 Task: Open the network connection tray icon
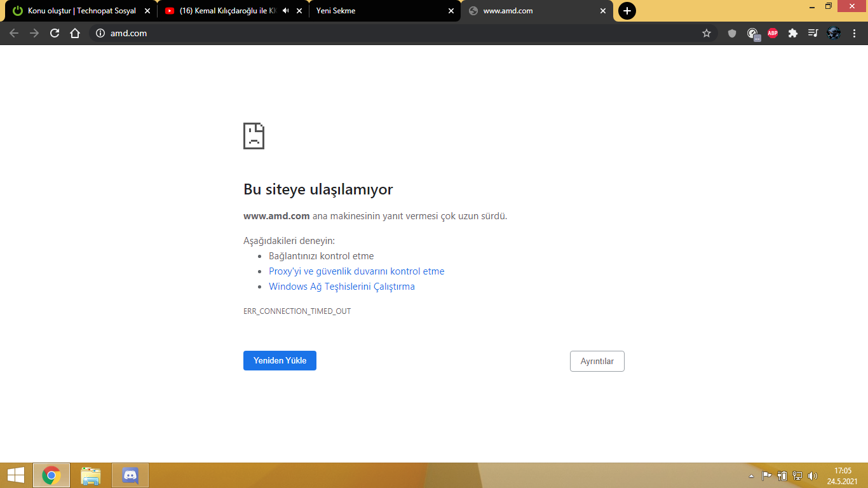(797, 475)
